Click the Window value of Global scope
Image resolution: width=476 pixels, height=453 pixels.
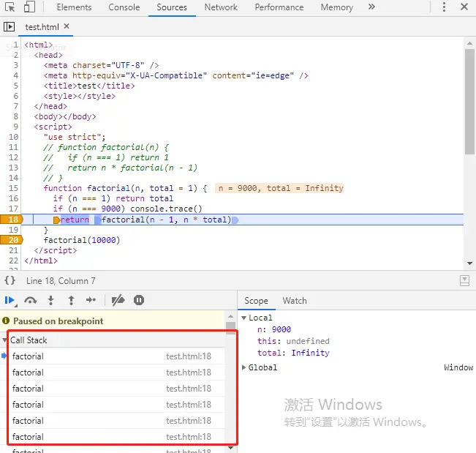(458, 367)
